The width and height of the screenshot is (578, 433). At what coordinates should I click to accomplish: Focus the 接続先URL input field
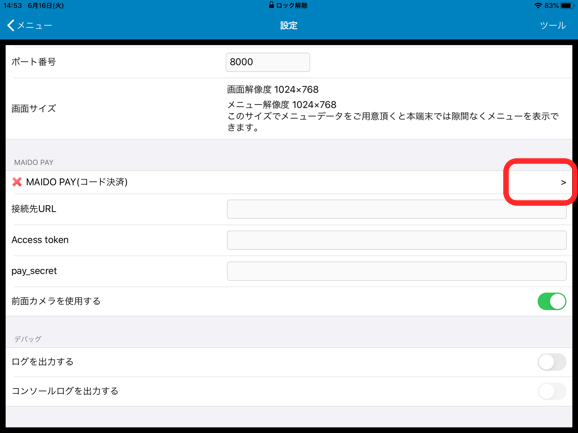(x=397, y=209)
